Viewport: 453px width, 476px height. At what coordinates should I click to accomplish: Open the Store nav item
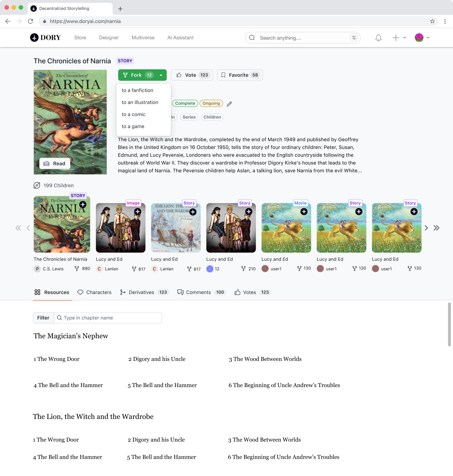[80, 38]
